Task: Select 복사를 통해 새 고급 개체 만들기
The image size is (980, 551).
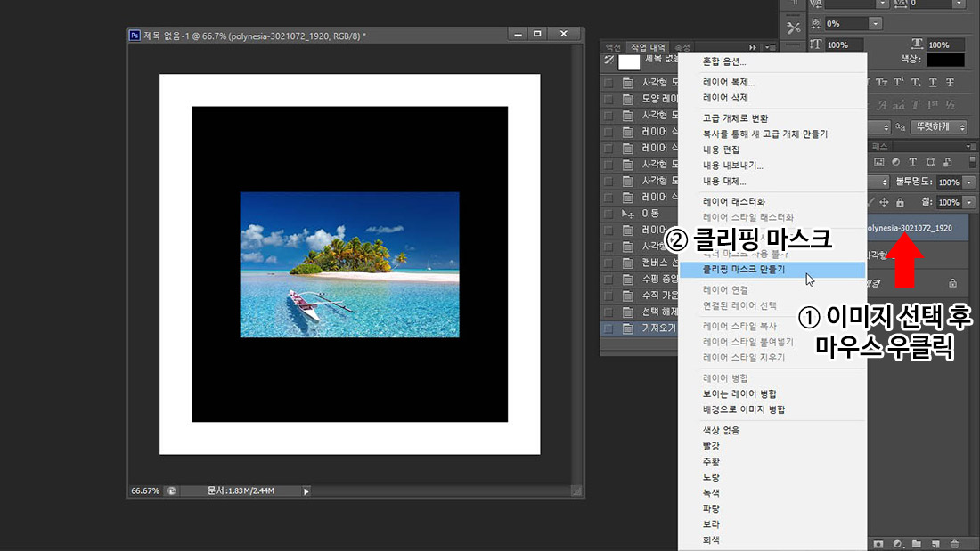Action: (772, 134)
